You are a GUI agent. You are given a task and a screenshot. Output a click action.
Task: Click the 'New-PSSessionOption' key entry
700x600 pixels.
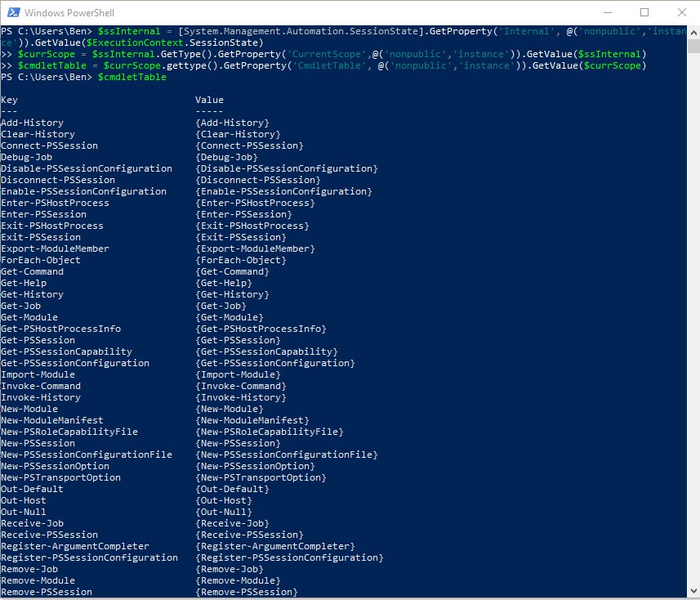pos(55,466)
